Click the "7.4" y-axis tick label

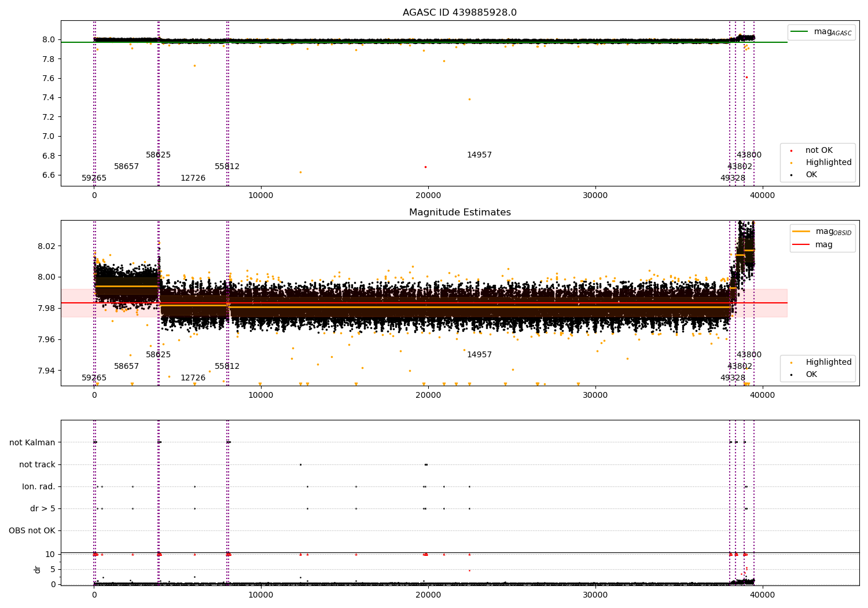point(49,98)
